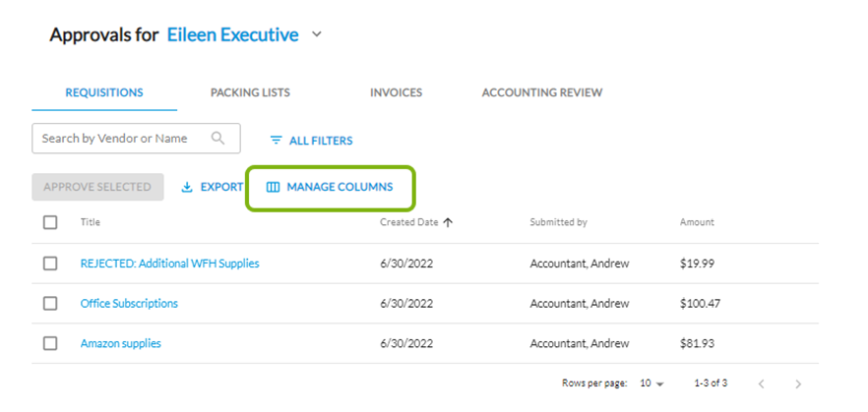Open the Amazon supplies requisition link
This screenshot has width=868, height=412.
[120, 343]
